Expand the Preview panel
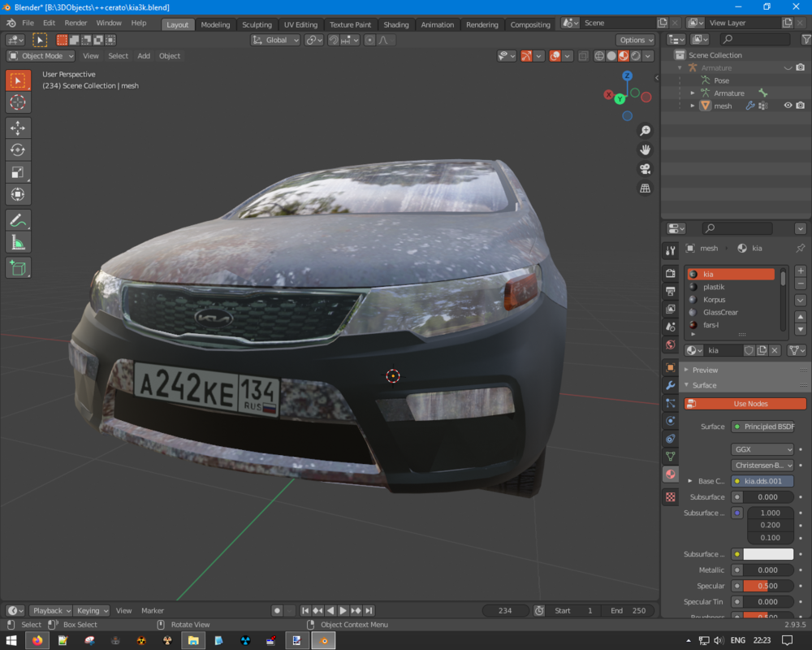This screenshot has width=812, height=650. click(x=704, y=370)
